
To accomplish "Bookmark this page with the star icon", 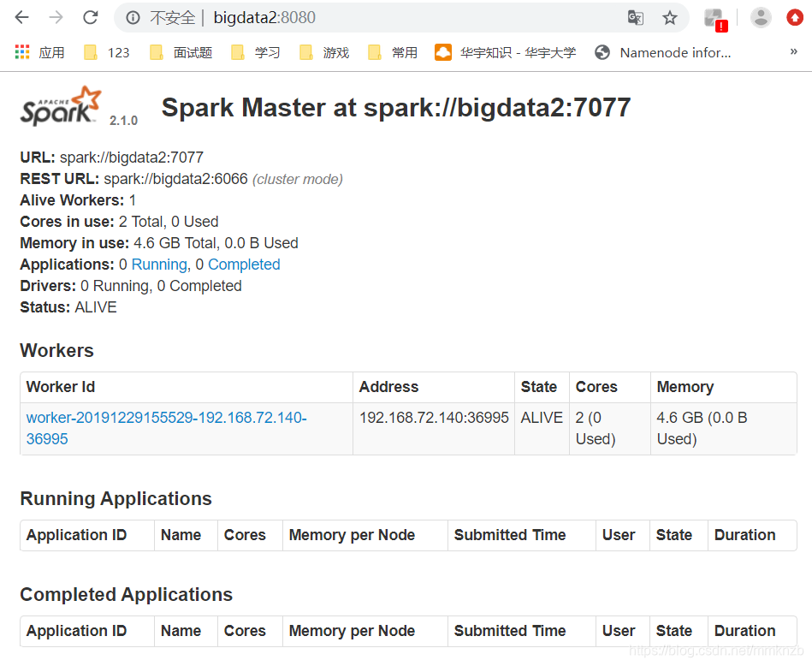I will click(x=670, y=18).
